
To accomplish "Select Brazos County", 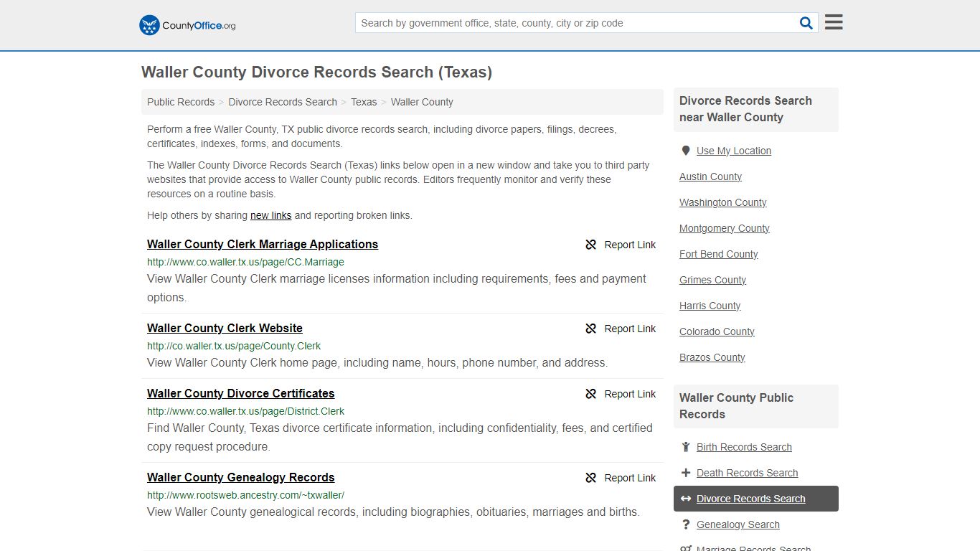I will click(x=712, y=357).
